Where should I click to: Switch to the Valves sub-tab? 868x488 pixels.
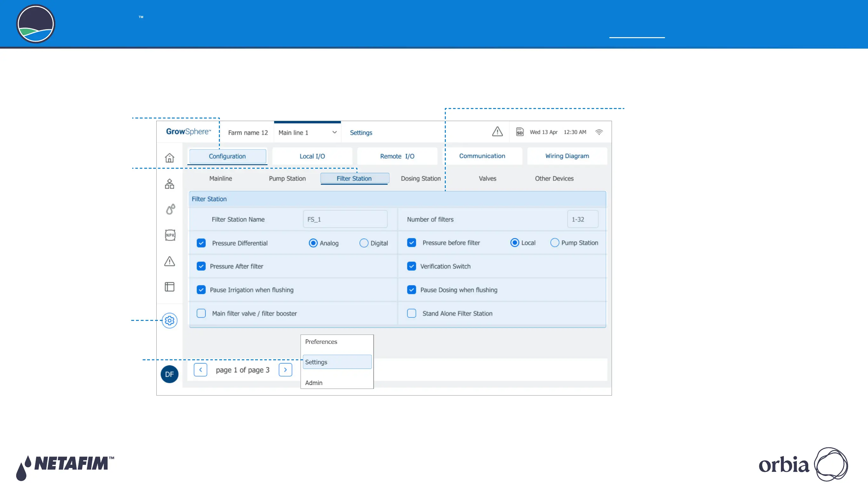(488, 178)
